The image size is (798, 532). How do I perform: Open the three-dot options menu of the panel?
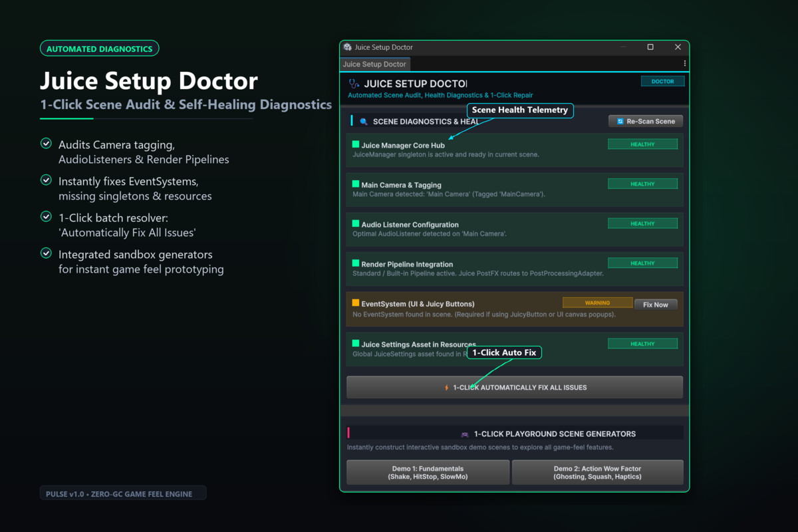(684, 64)
